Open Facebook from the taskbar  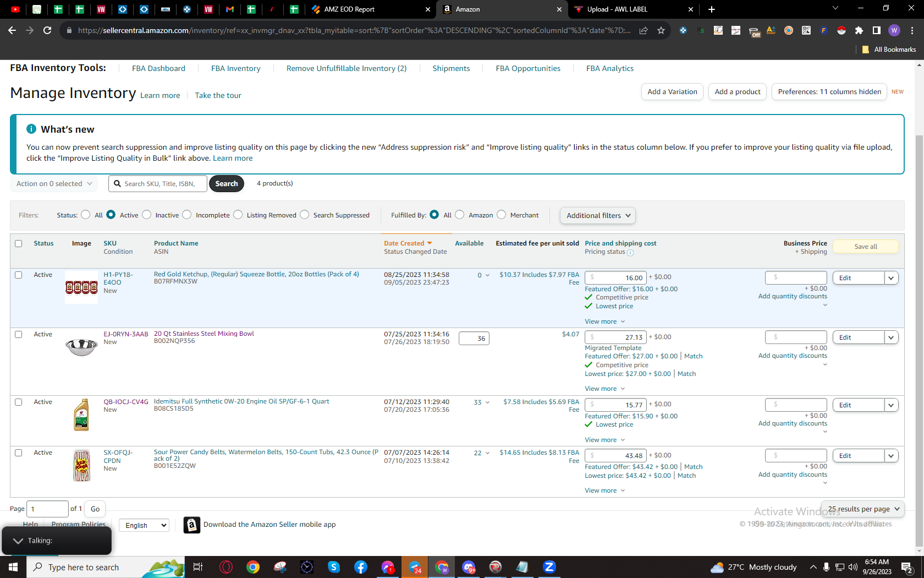[x=361, y=567]
